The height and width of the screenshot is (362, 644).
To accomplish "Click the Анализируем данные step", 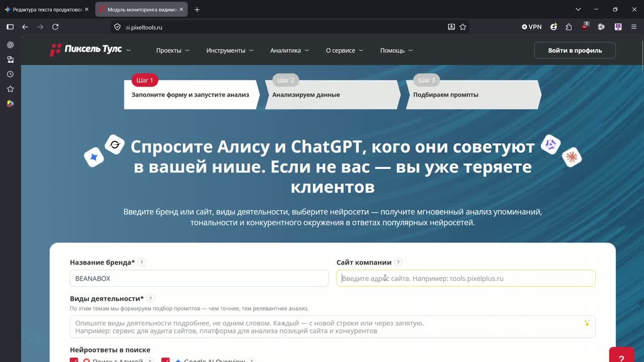I will [333, 95].
